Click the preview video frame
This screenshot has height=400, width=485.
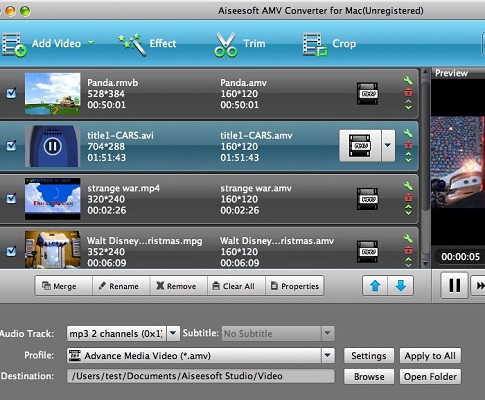[x=458, y=162]
